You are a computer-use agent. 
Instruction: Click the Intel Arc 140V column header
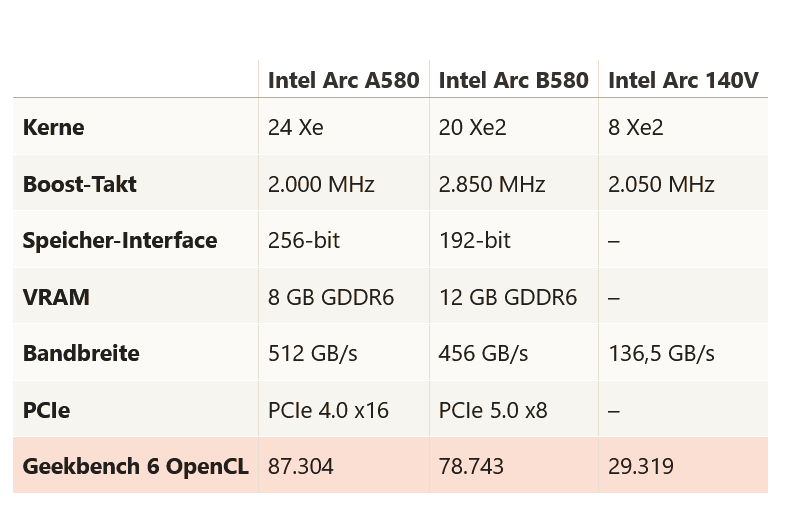(x=683, y=80)
